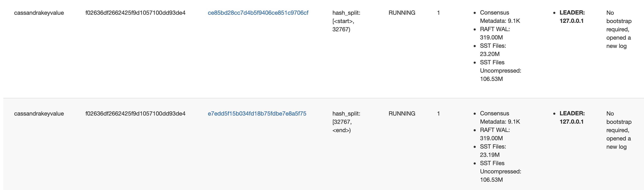Open tablet ce85bd28cc7d4b5f9406ce851c9706cf details
644x190 pixels.
pos(258,12)
